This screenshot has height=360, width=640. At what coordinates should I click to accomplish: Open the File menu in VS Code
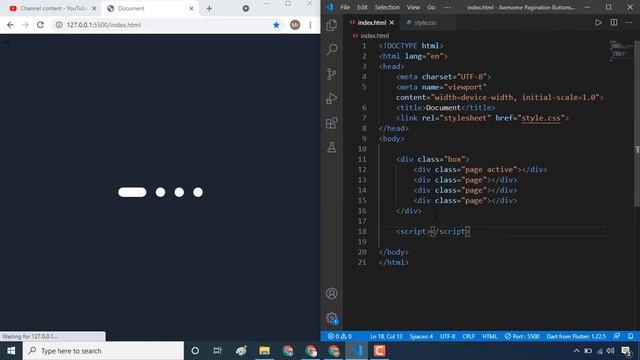345,7
